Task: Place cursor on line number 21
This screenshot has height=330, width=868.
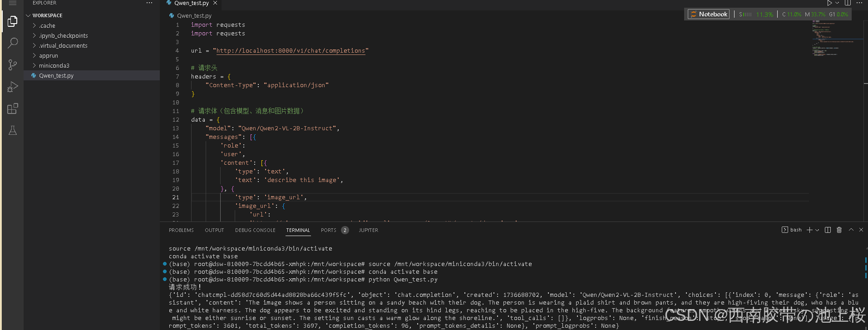Action: coord(176,197)
